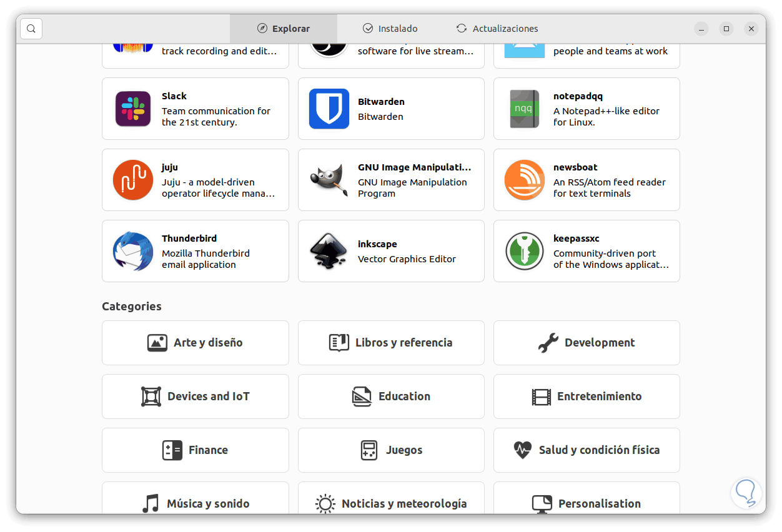Open the Bitwarden app title
This screenshot has width=782, height=532.
coord(381,102)
